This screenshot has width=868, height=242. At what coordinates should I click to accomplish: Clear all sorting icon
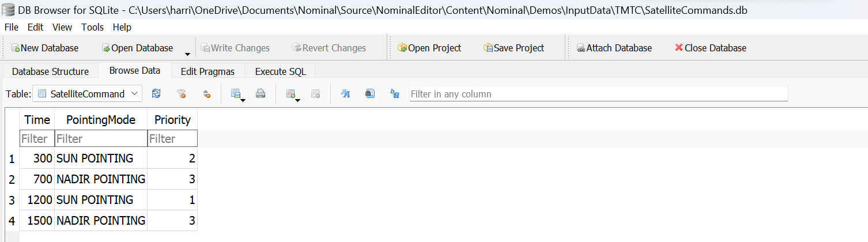click(207, 94)
